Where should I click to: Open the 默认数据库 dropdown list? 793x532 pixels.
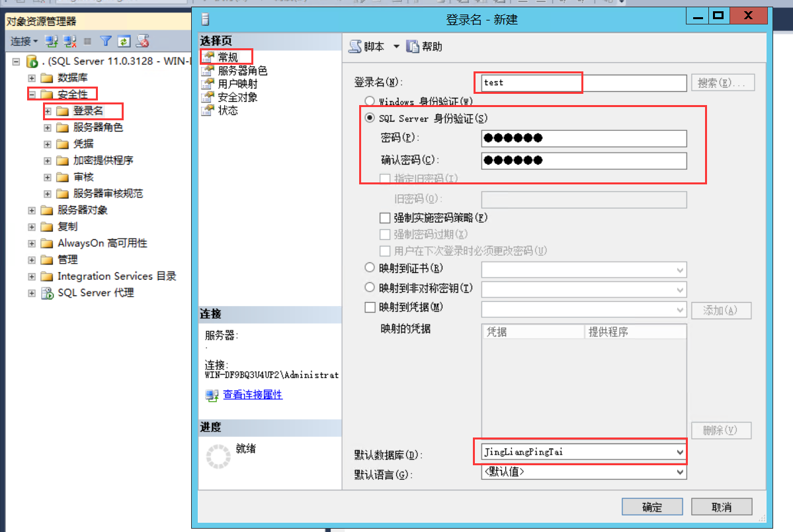(x=680, y=452)
